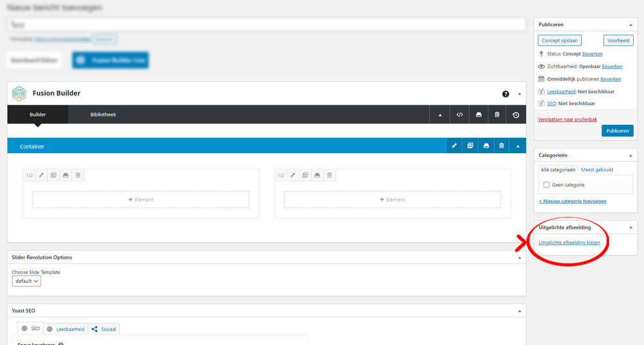The image size is (644, 345).
Task: Delete all content with builder trash icon
Action: click(x=497, y=115)
